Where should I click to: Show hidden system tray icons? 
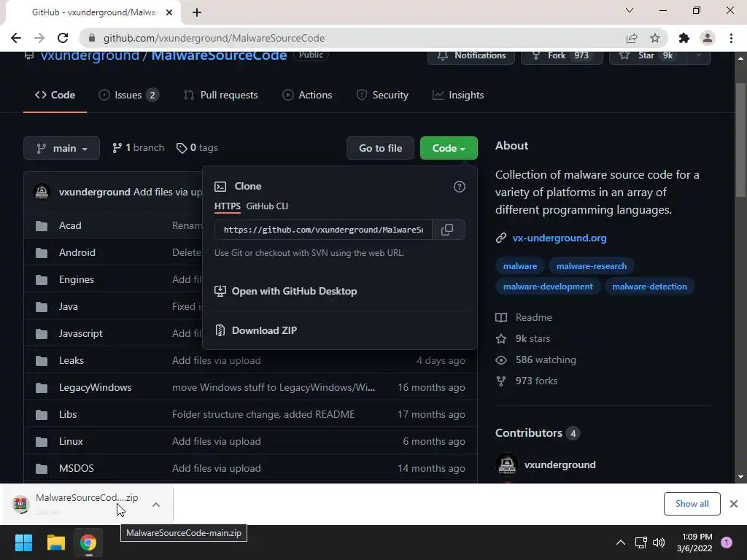tap(620, 542)
